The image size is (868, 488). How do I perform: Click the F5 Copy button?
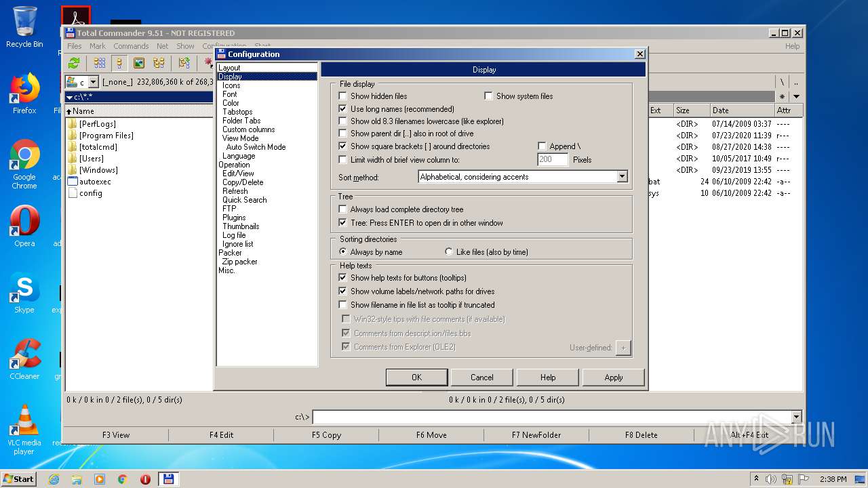pos(326,435)
